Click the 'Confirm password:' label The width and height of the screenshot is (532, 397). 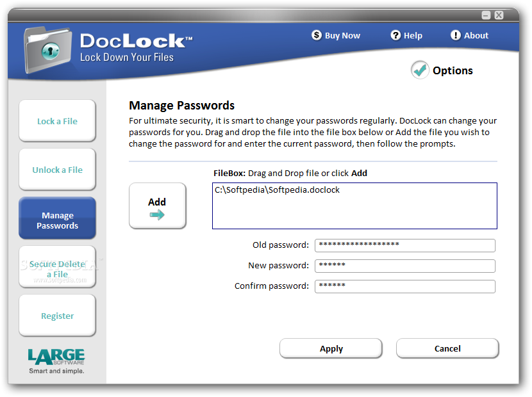[272, 286]
